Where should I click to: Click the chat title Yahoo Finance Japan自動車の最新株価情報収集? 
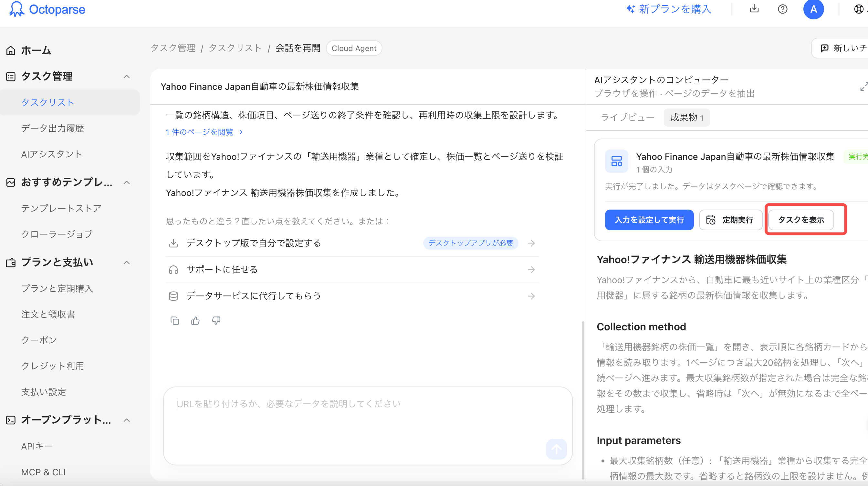click(x=259, y=87)
